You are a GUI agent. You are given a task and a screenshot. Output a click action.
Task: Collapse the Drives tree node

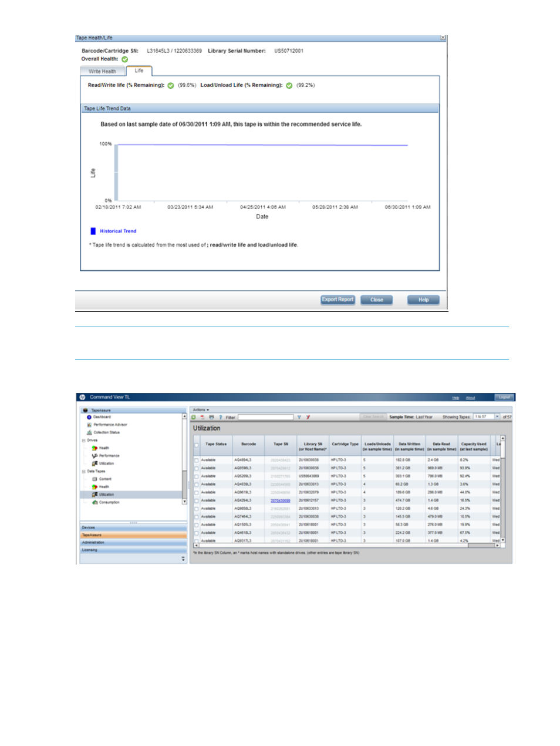83,441
